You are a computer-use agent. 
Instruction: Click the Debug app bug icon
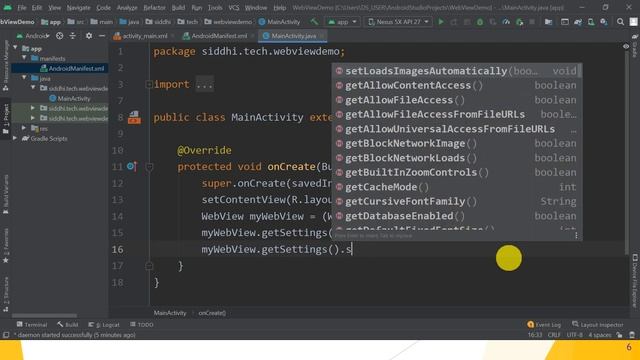pos(480,22)
